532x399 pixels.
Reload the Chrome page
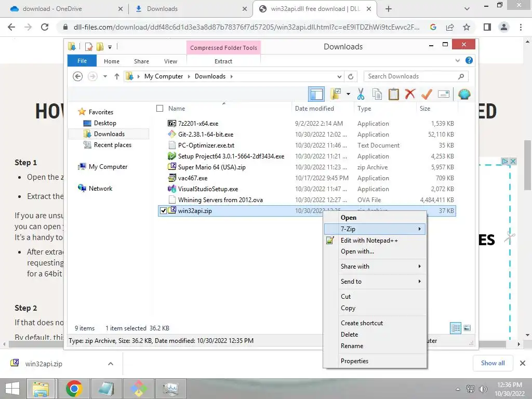[x=45, y=27]
